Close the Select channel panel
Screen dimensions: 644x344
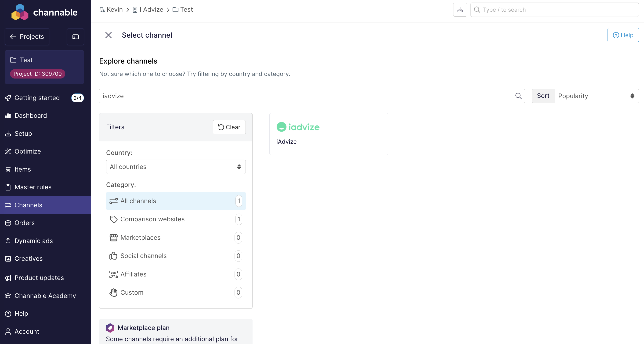(x=108, y=35)
